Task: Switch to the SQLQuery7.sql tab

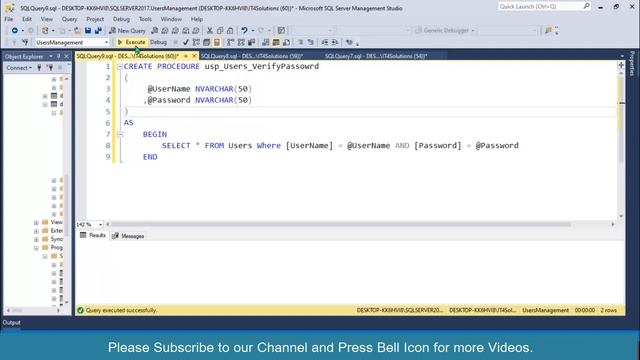Action: coord(376,56)
